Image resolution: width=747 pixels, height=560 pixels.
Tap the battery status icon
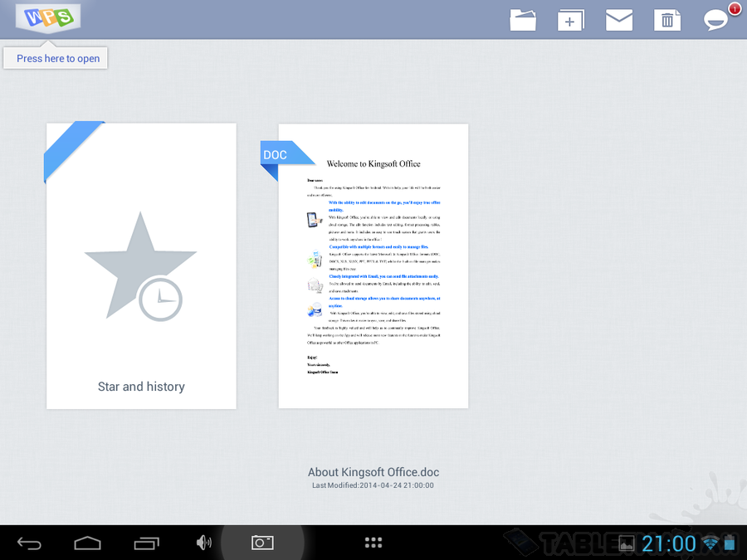tap(730, 543)
